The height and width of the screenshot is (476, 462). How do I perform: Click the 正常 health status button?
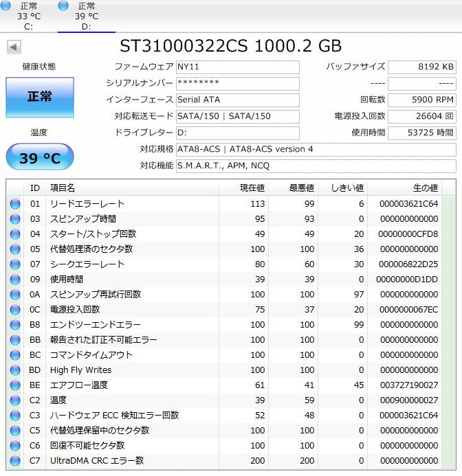tap(40, 97)
